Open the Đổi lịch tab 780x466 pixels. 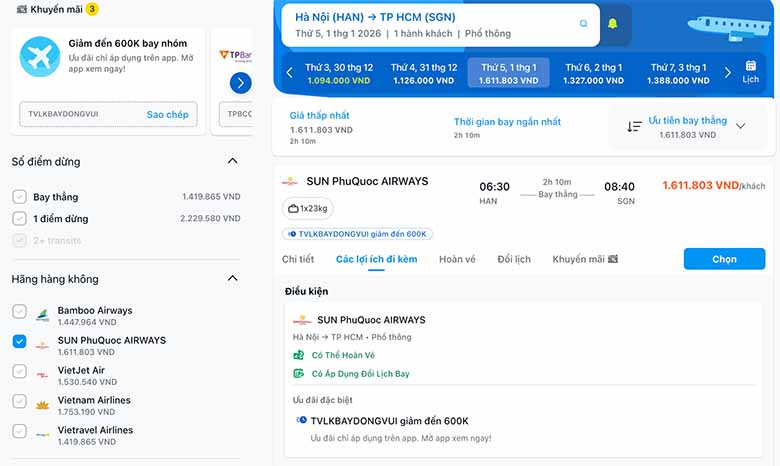514,259
